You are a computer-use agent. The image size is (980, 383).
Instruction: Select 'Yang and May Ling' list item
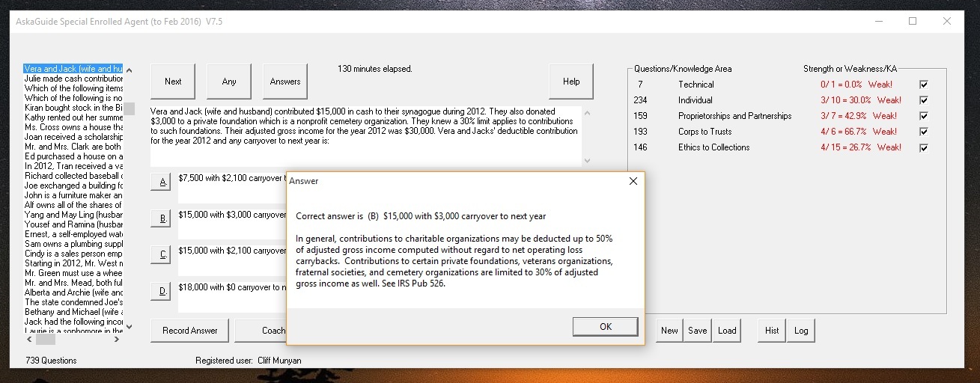coord(73,215)
